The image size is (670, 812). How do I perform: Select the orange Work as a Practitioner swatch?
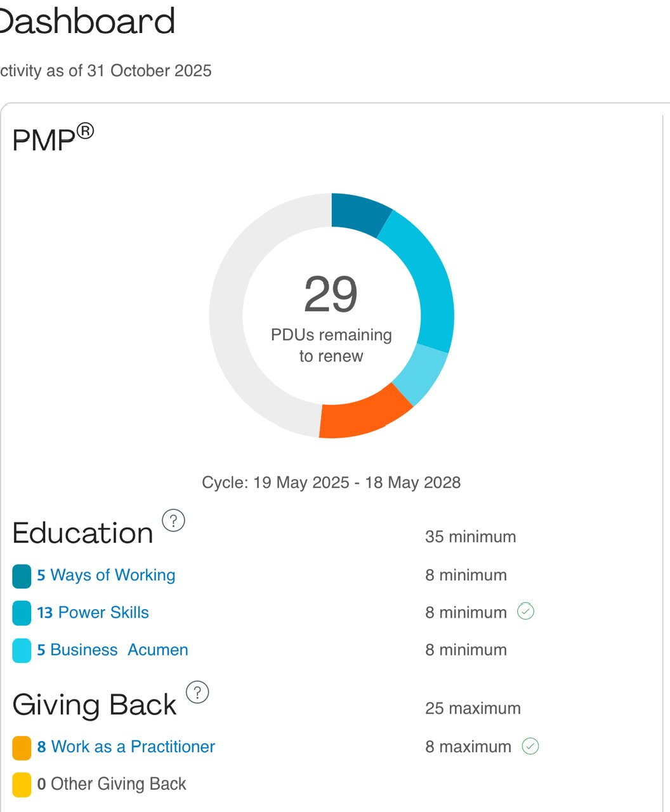(22, 748)
